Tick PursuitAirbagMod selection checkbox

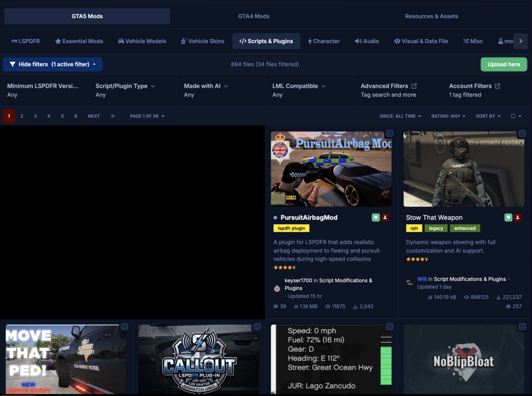(389, 133)
